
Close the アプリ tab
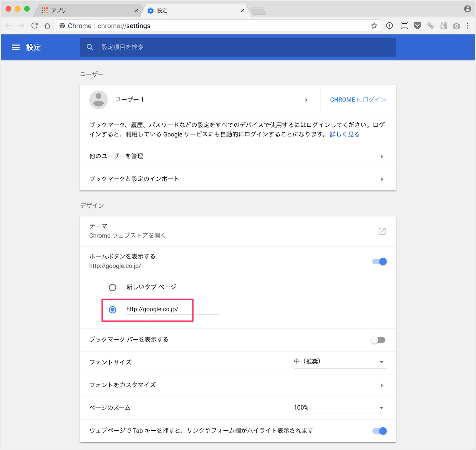[x=136, y=11]
